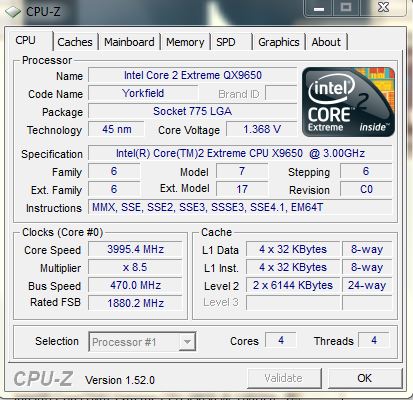Switch to the Caches tab
Image resolution: width=413 pixels, height=400 pixels.
(x=75, y=42)
